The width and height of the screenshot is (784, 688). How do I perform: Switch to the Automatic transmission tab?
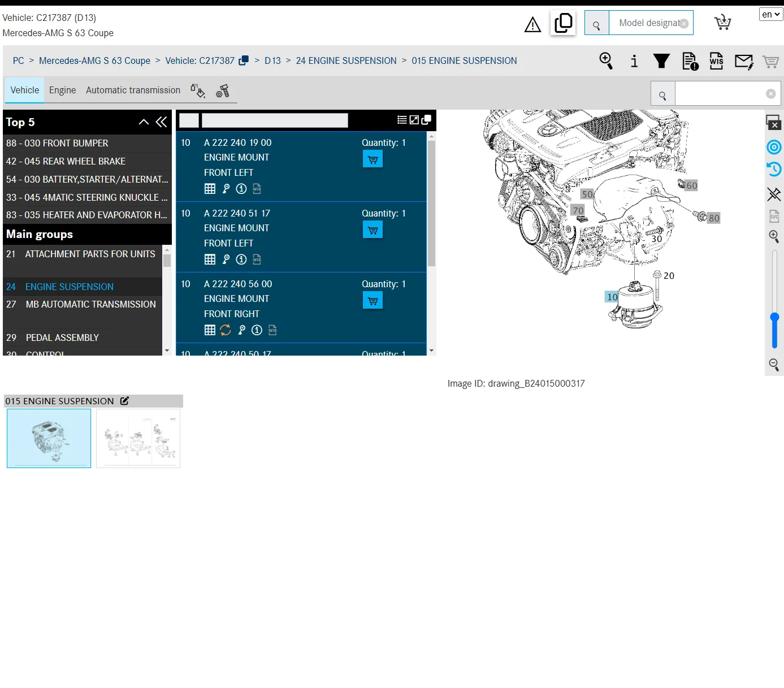coord(133,90)
